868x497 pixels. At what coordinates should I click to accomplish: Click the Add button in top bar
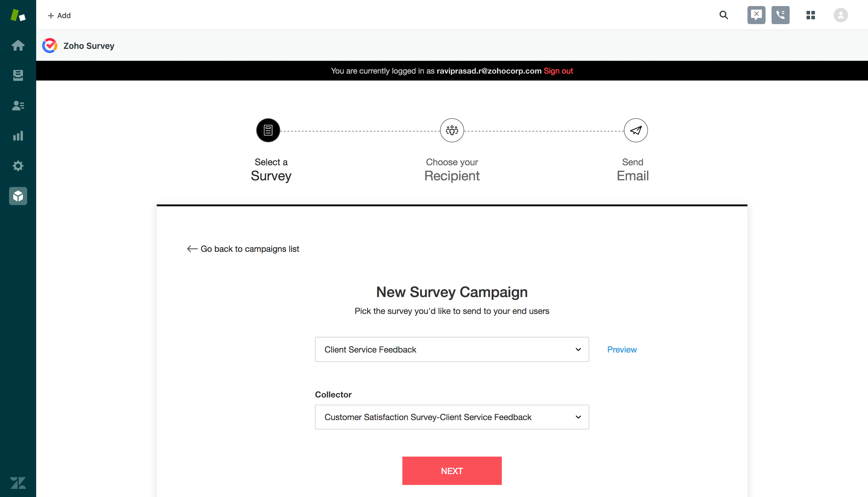(x=59, y=15)
